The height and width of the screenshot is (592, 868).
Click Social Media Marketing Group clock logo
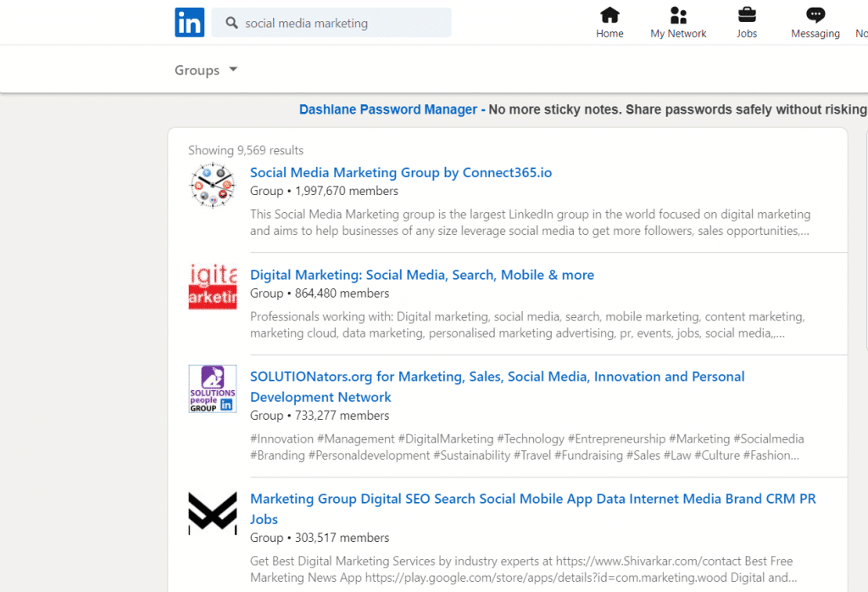coord(212,186)
